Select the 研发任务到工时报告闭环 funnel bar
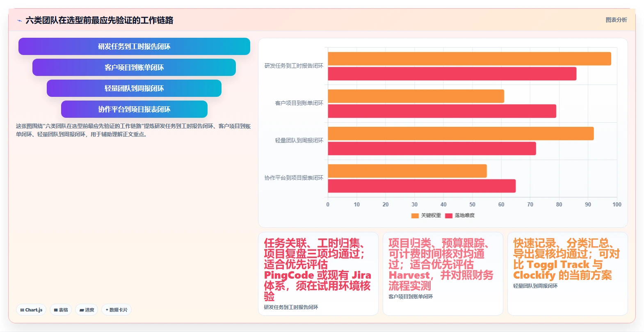Viewport: 644px width, 332px height. 134,46
